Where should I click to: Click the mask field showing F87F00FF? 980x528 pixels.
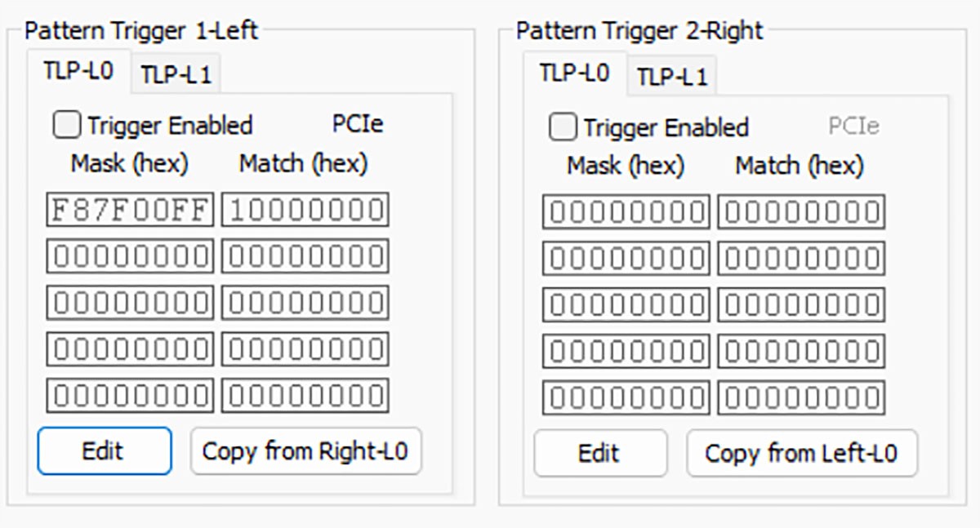pyautogui.click(x=130, y=210)
